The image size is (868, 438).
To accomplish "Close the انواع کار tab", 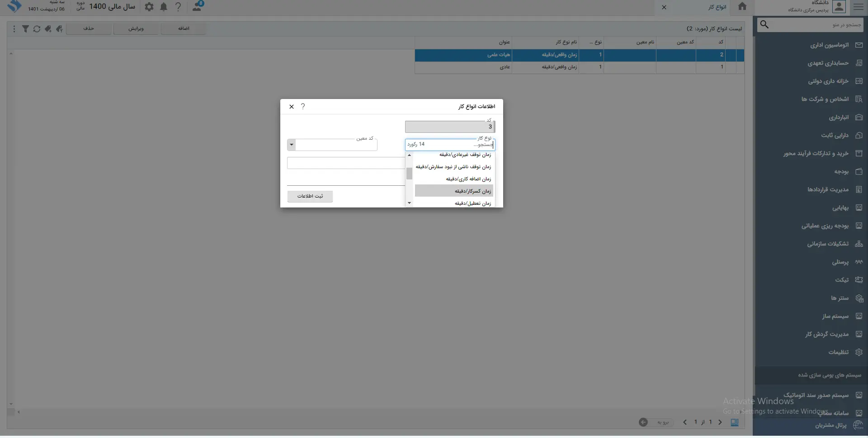I will click(664, 7).
